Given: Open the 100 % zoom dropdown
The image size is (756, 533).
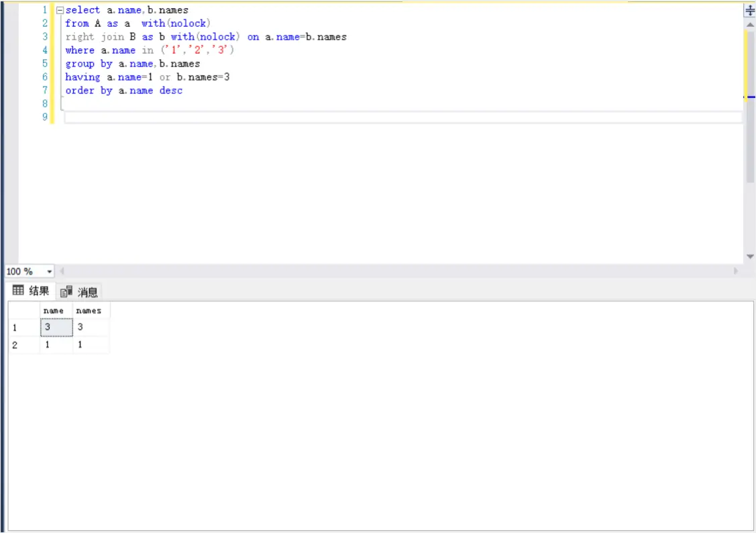Looking at the screenshot, I should click(x=49, y=272).
